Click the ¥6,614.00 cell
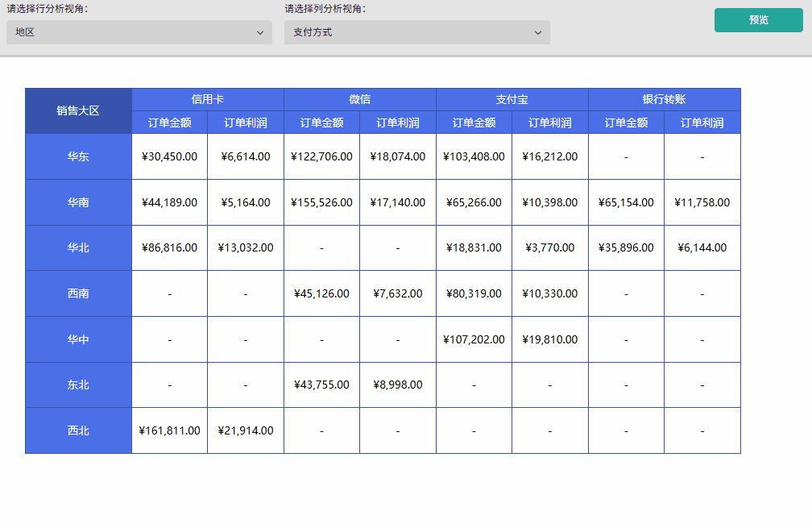 tap(246, 156)
